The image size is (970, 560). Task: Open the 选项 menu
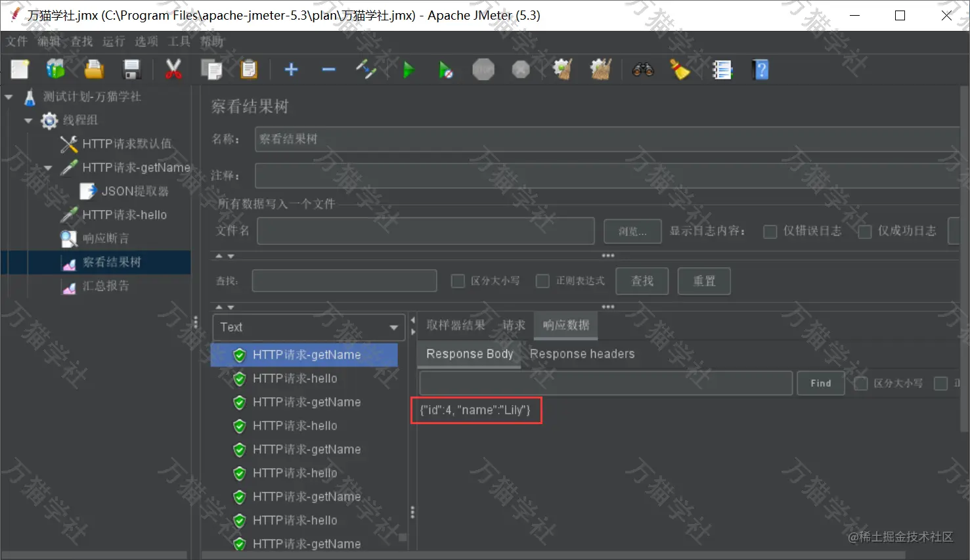[146, 41]
